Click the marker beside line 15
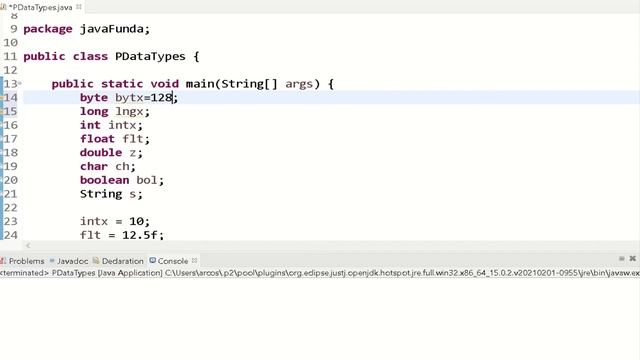 2,111
